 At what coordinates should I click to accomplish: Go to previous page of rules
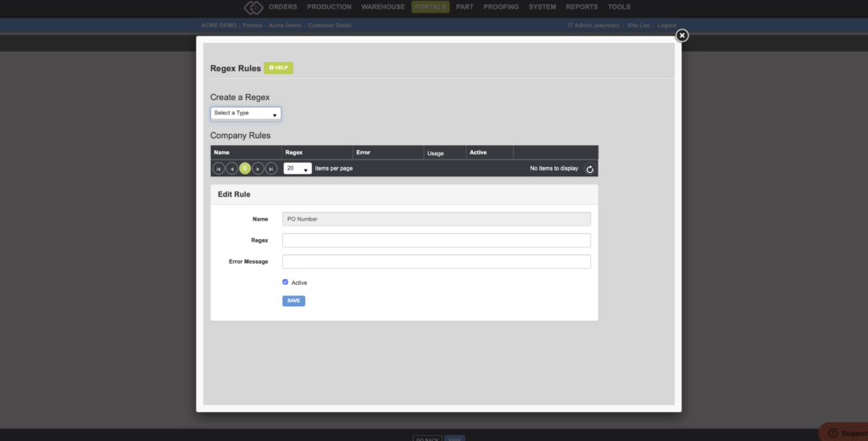[232, 169]
